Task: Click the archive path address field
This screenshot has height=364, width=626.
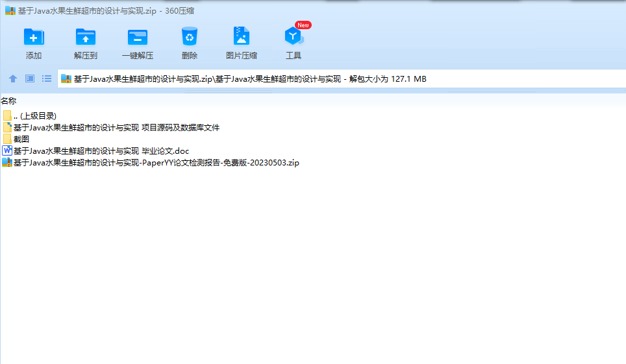Action: [342, 79]
